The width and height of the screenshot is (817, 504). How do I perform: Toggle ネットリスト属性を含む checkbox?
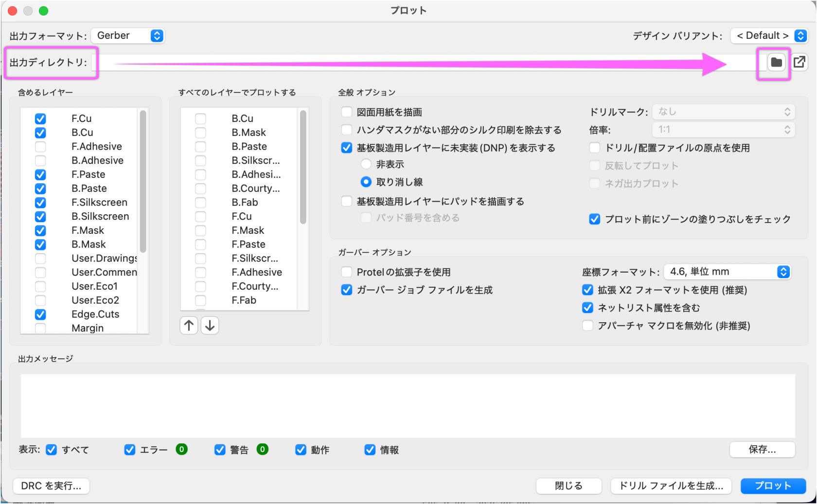[x=588, y=308]
